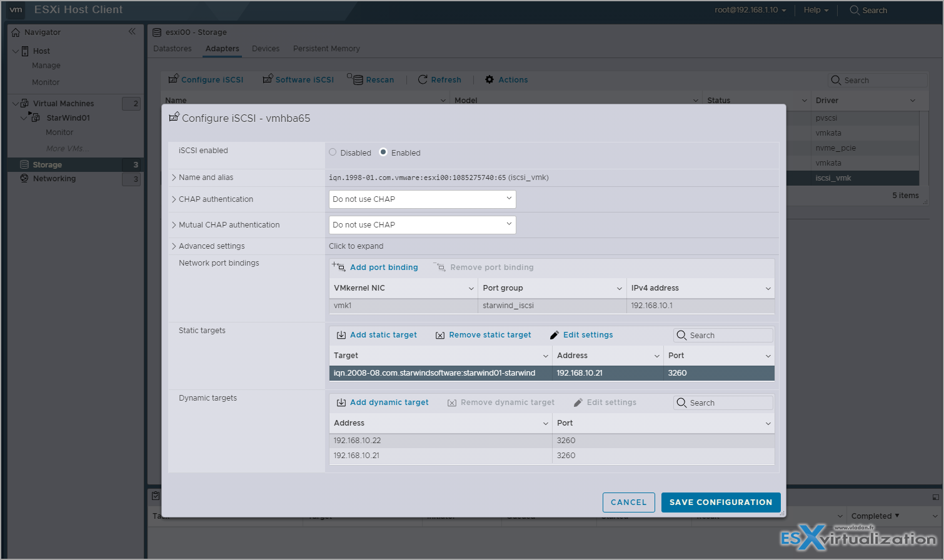Collapse the Host tree node
This screenshot has width=944, height=560.
(x=16, y=51)
